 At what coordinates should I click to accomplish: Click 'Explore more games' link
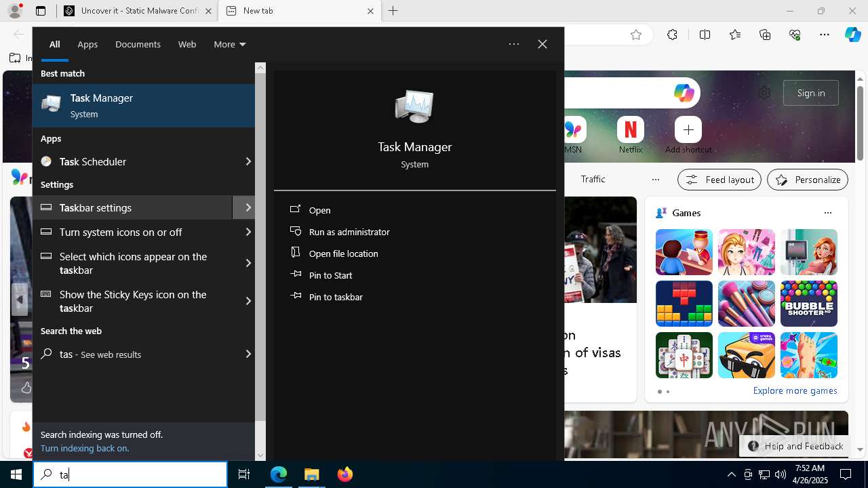pos(795,390)
